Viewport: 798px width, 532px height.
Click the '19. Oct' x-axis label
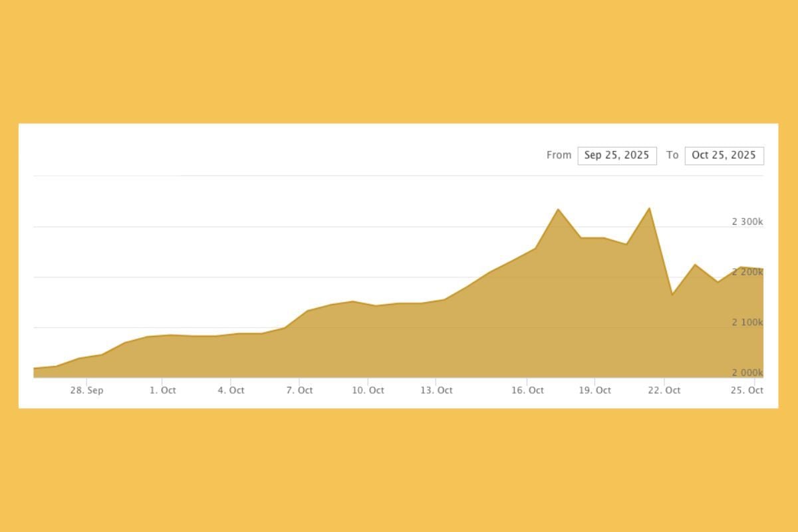(595, 390)
